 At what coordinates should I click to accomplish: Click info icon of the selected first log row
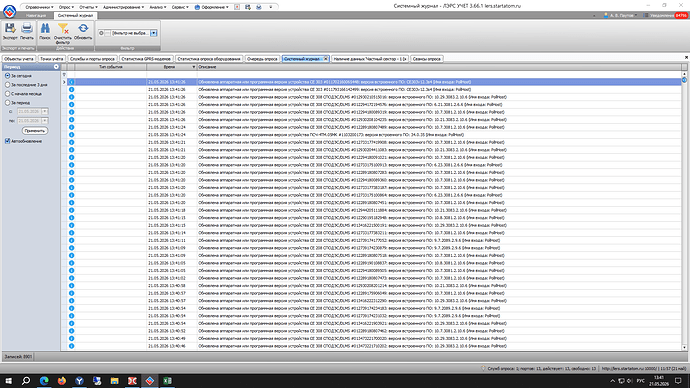point(71,82)
